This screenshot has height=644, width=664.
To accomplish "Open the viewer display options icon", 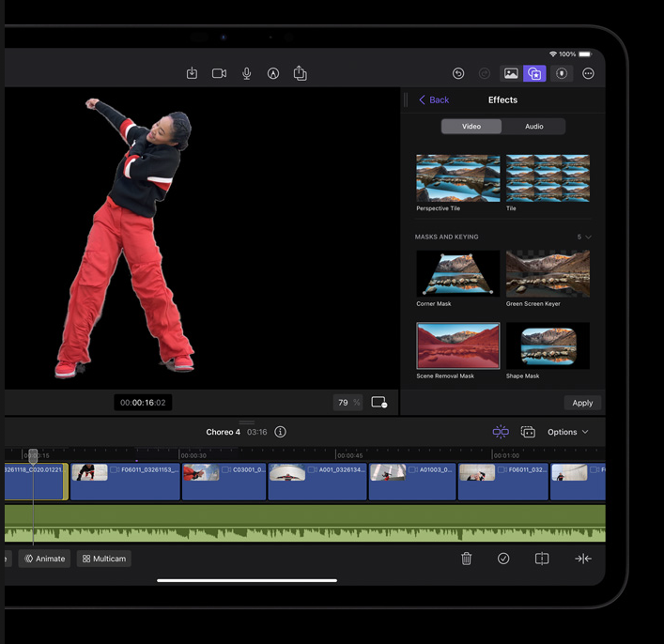I will 379,402.
